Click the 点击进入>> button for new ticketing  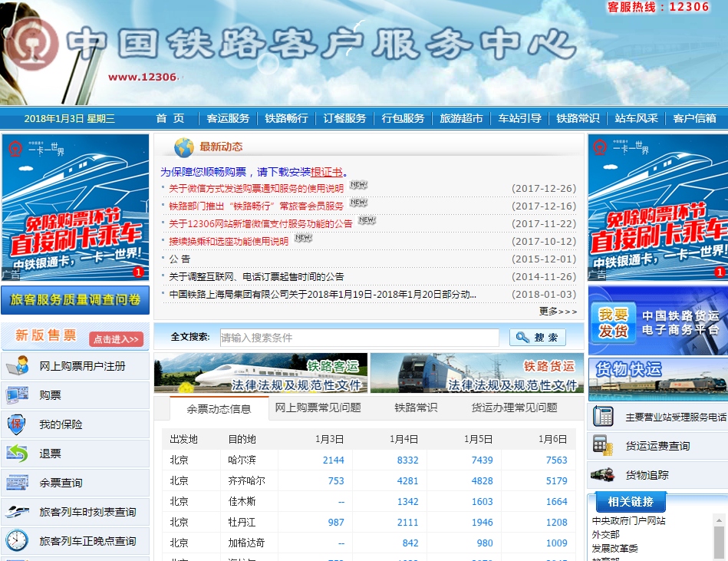click(116, 339)
